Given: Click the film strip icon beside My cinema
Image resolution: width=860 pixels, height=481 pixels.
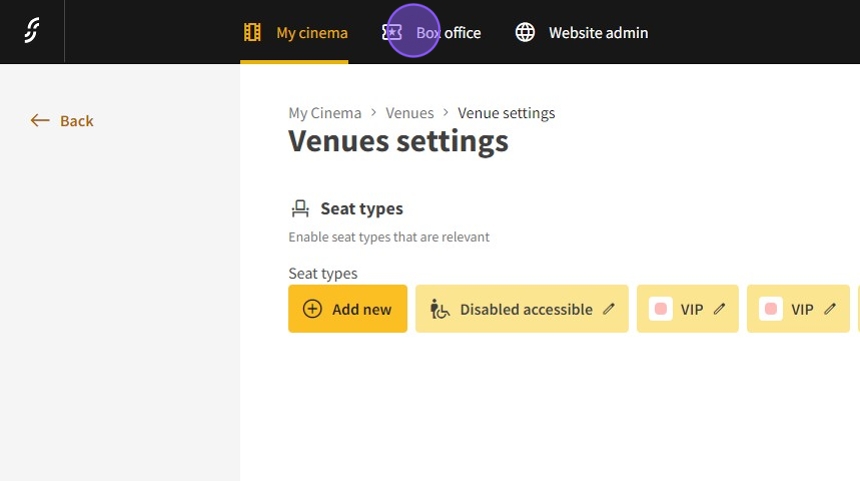Looking at the screenshot, I should click(253, 33).
